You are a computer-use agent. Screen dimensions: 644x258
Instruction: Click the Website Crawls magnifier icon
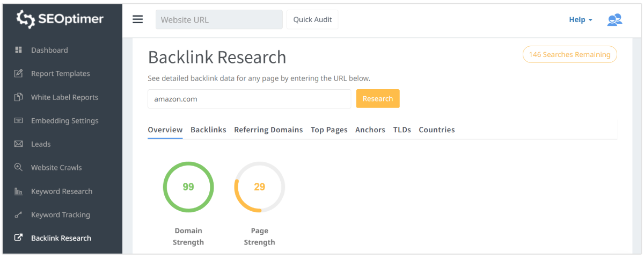[18, 168]
